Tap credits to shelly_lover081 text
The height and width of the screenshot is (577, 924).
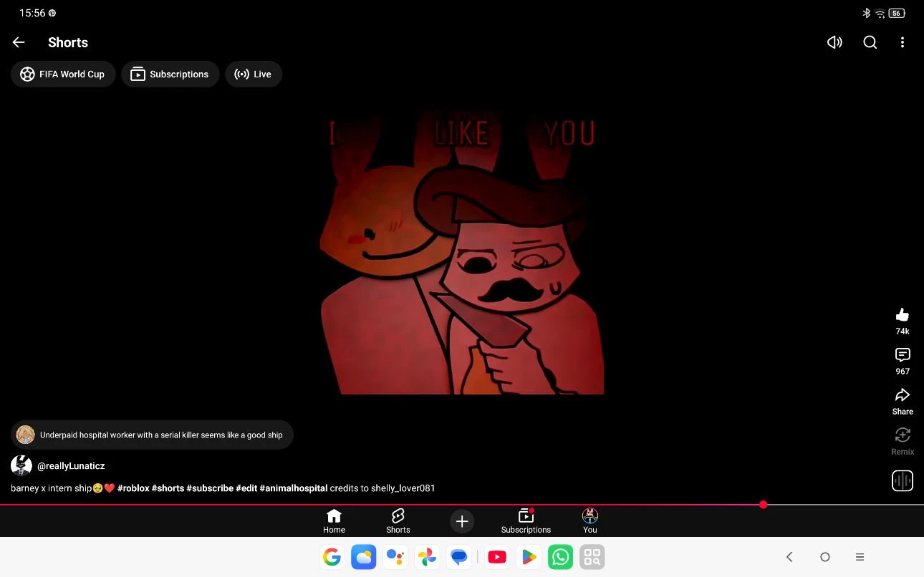[382, 488]
